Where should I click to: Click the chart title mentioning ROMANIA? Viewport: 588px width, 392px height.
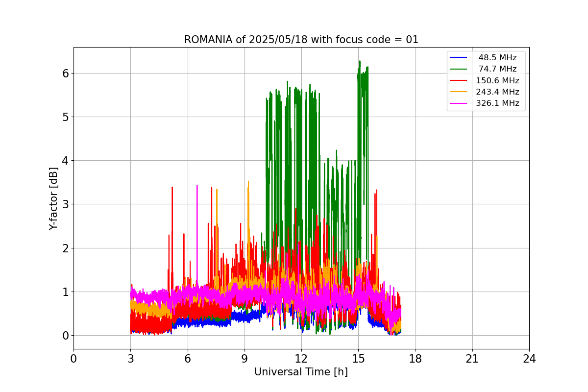[301, 40]
